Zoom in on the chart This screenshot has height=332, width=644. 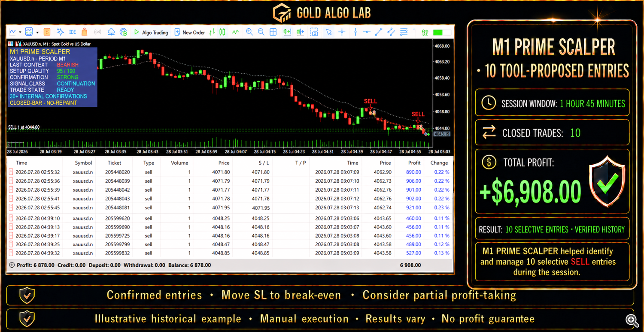[x=249, y=32]
